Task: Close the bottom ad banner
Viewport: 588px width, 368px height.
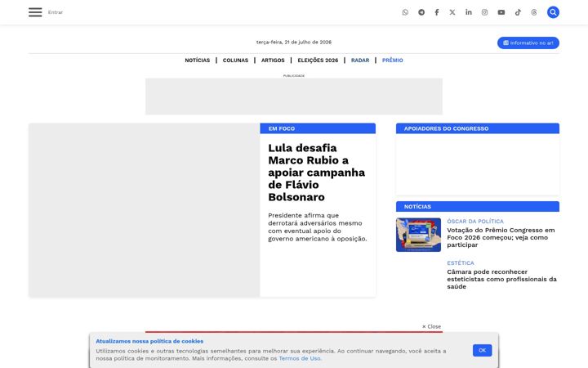Action: (x=432, y=326)
